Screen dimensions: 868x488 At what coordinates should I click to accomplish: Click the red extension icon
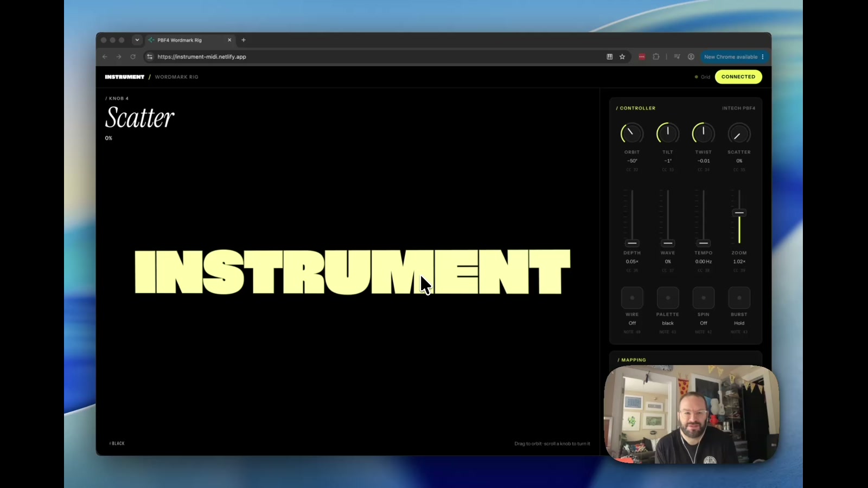pos(642,56)
